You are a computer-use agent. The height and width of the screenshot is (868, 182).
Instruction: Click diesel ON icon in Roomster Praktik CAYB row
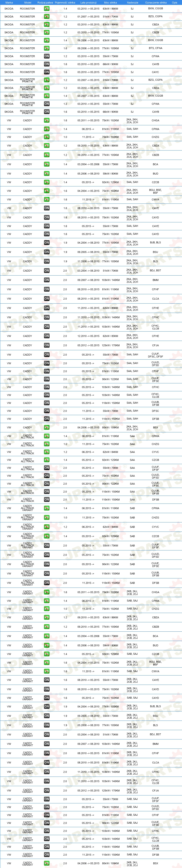pyautogui.click(x=47, y=112)
